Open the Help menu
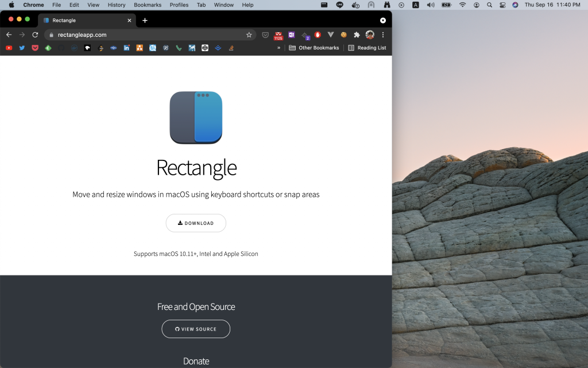 pos(247,5)
